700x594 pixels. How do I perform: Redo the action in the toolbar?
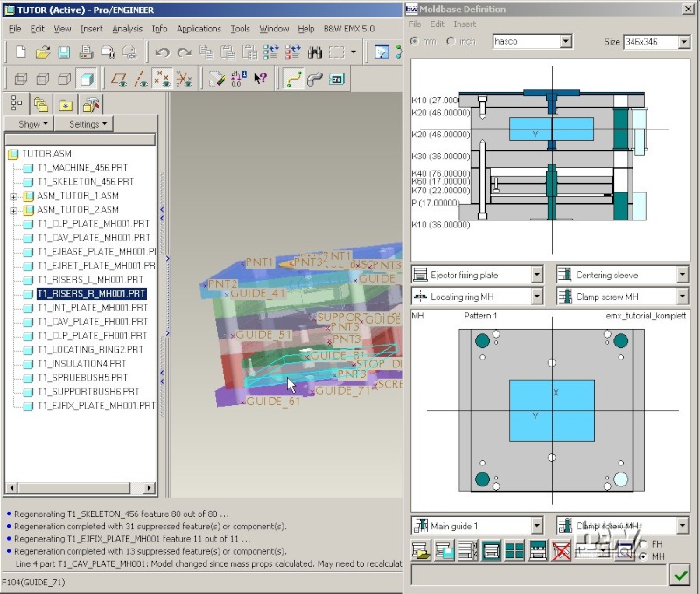pyautogui.click(x=184, y=52)
